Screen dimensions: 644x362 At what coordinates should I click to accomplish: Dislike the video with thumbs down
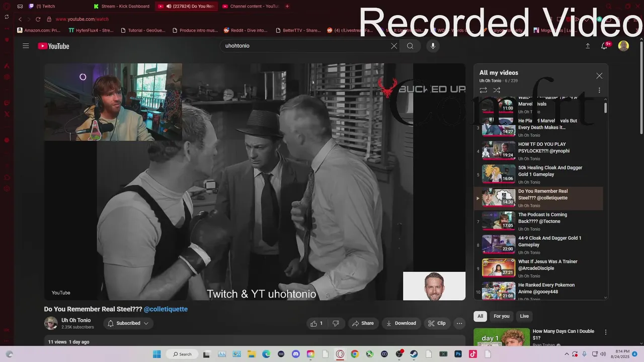click(336, 323)
